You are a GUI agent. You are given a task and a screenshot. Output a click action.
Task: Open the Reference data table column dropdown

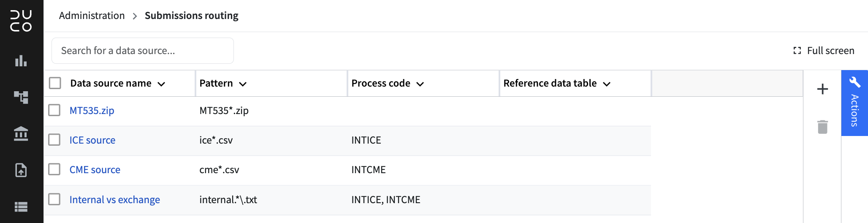click(607, 84)
